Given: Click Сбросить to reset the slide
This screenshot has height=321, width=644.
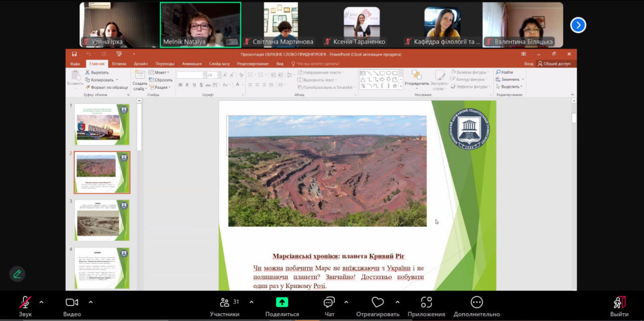Looking at the screenshot, I should coord(161,80).
